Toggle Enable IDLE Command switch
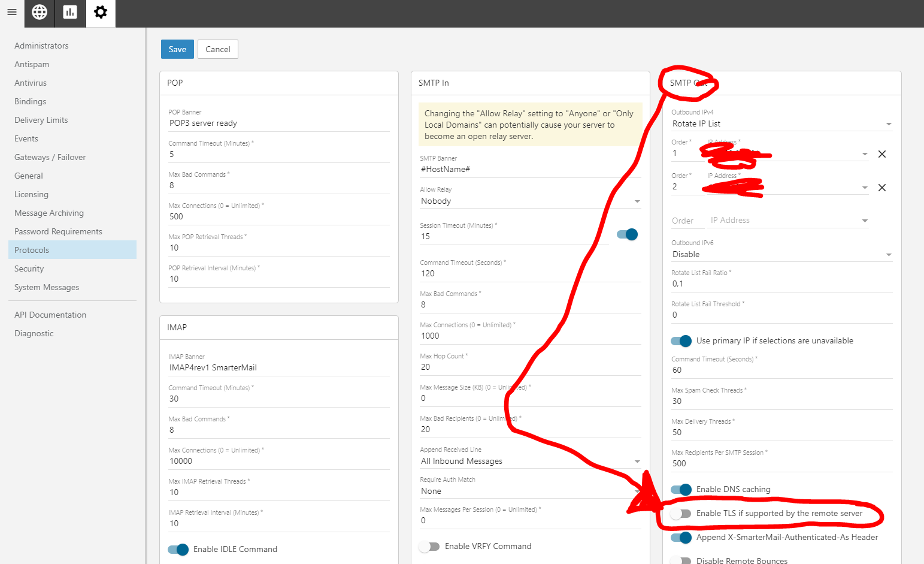 coord(178,550)
